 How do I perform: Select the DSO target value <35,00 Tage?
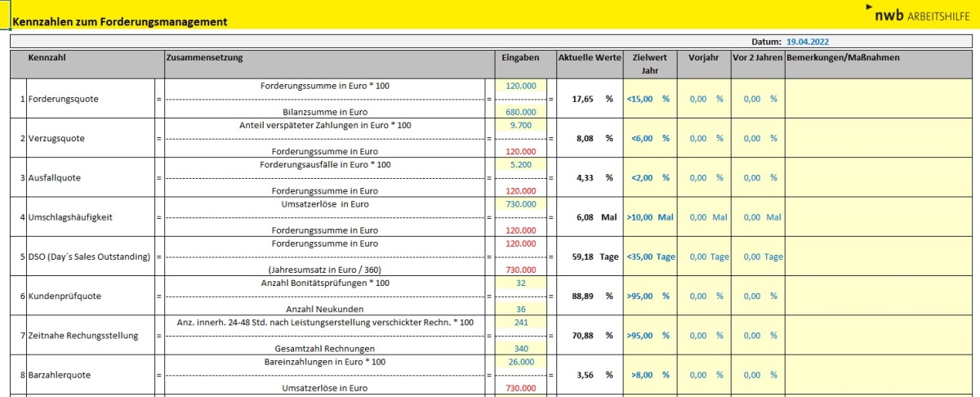(x=650, y=256)
